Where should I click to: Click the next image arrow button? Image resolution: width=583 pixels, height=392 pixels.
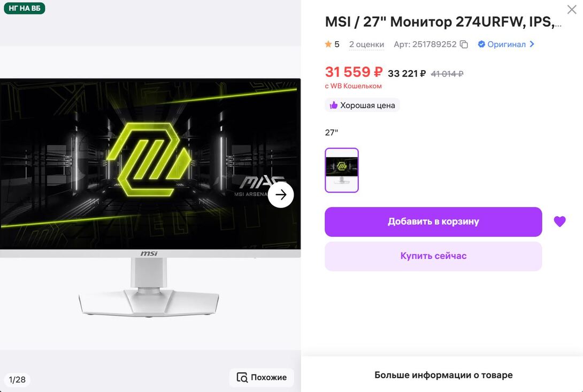(x=281, y=195)
